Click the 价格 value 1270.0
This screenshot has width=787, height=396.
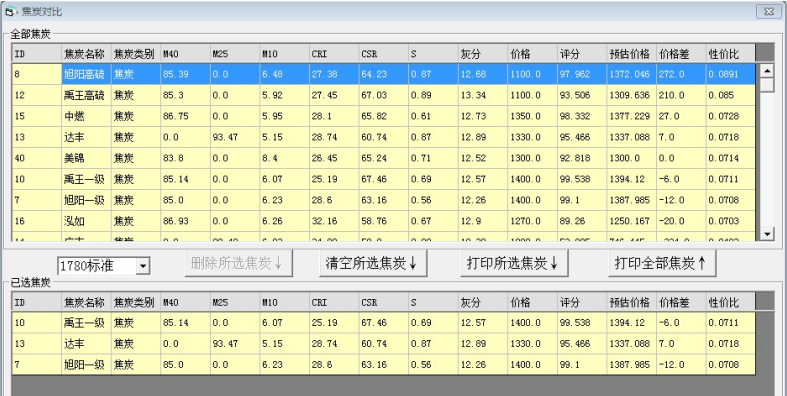(x=533, y=221)
